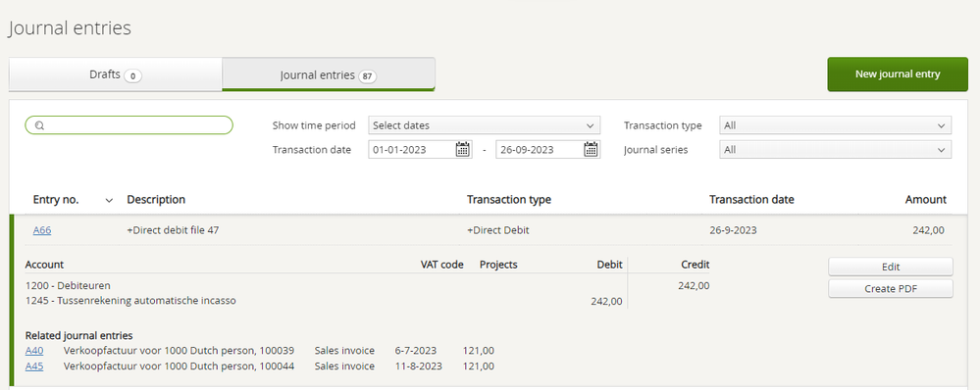Viewport: 980px width, 390px height.
Task: Select '1245 - Tussenrekening automatische incasso' row
Action: point(130,301)
